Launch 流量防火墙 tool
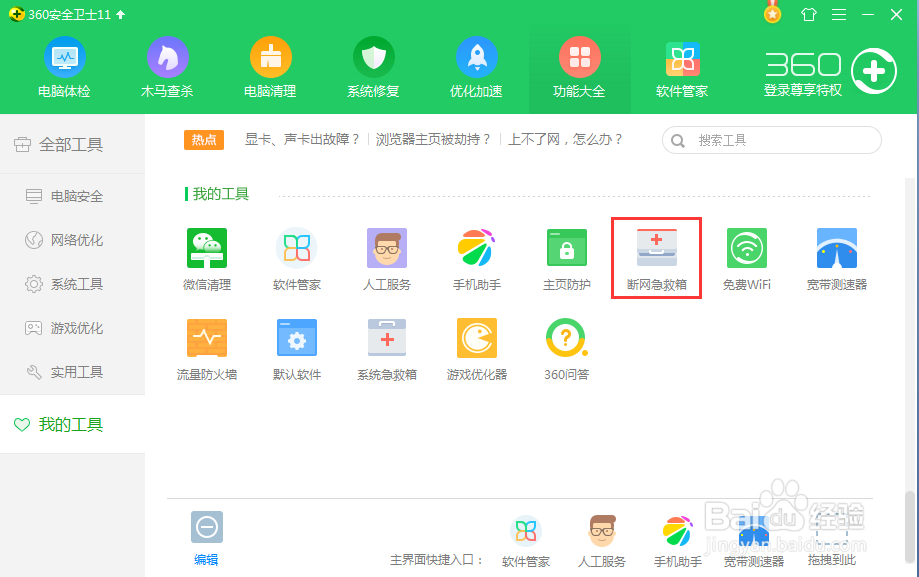The width and height of the screenshot is (919, 577). [207, 349]
